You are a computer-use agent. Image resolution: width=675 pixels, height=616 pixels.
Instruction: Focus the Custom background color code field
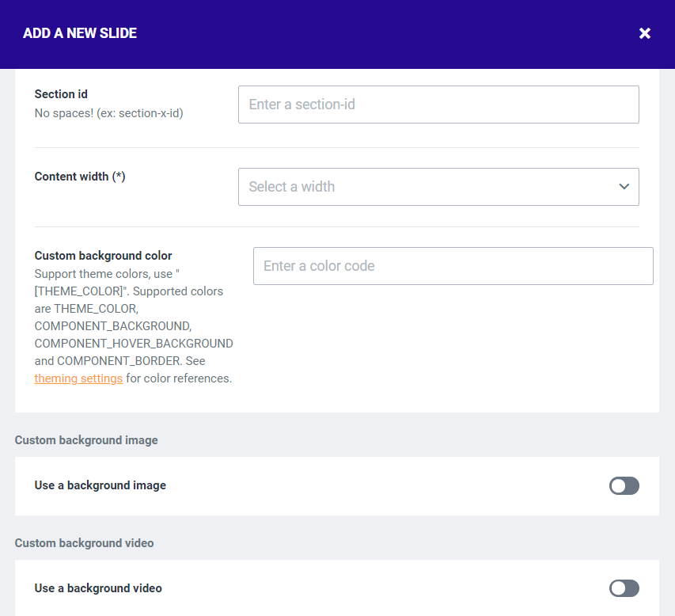tap(453, 266)
